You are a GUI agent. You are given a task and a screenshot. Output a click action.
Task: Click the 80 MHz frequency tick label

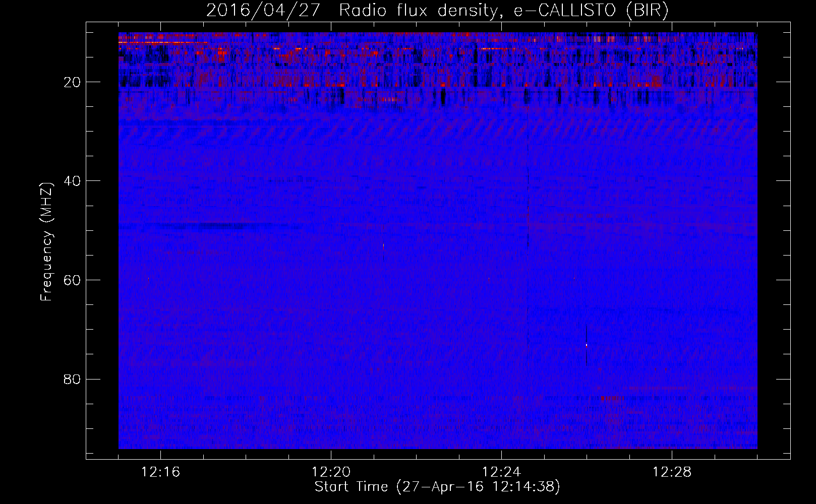tap(72, 379)
